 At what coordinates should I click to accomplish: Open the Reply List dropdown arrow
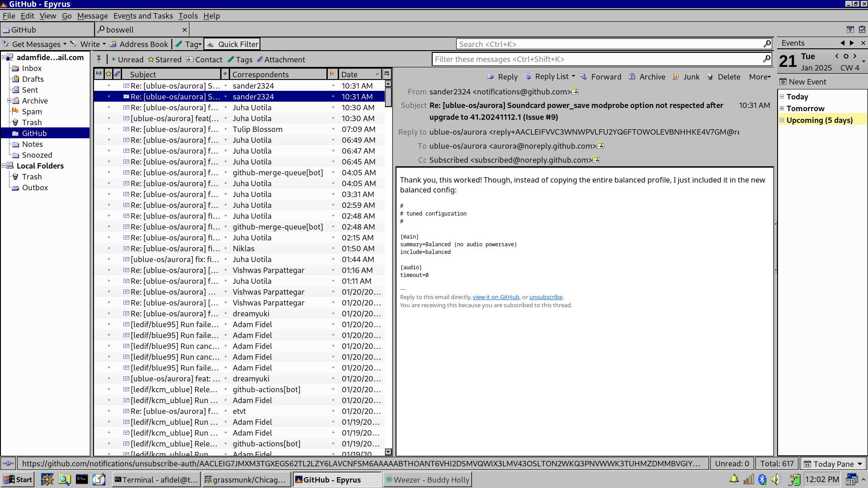tap(573, 76)
